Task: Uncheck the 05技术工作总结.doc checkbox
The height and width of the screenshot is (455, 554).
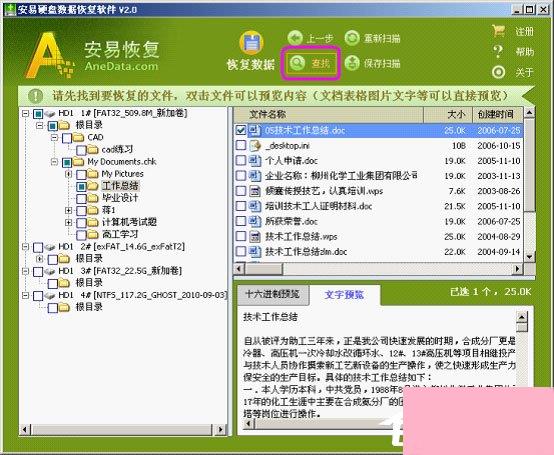Action: tap(241, 130)
